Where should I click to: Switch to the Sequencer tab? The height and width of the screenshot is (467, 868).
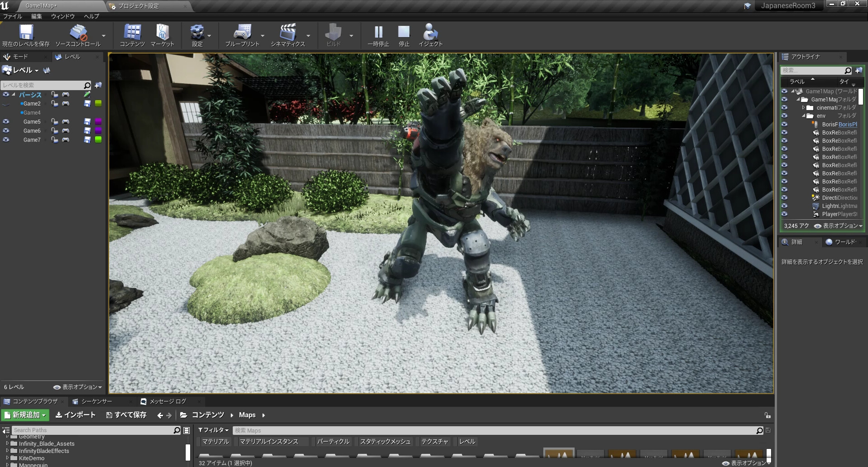click(96, 401)
